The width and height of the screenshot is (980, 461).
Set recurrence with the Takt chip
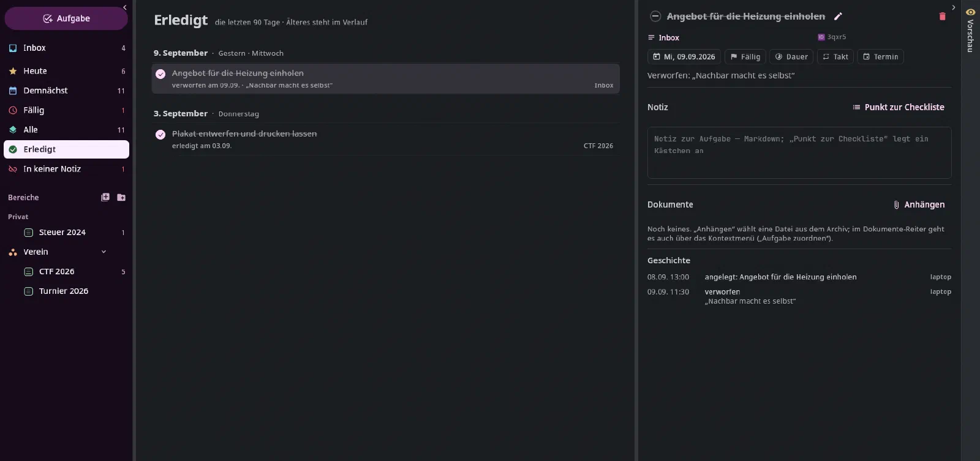pos(835,57)
